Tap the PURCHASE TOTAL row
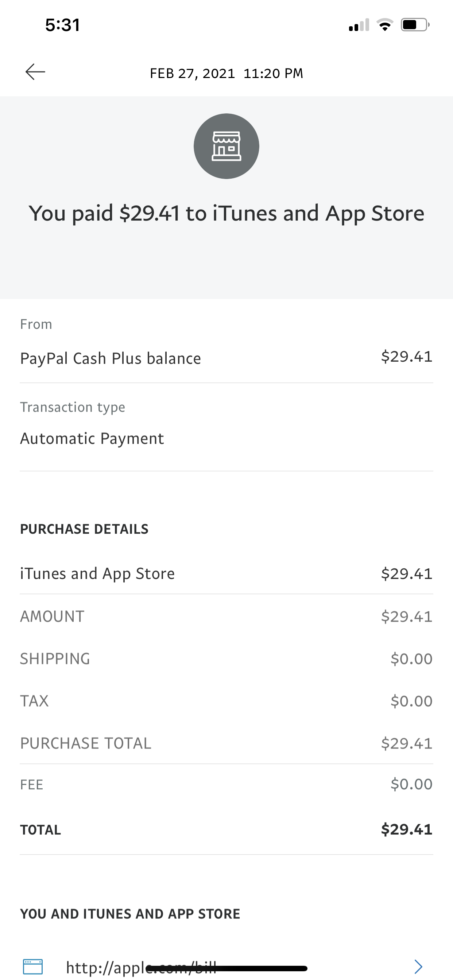This screenshot has height=980, width=453. 226,743
